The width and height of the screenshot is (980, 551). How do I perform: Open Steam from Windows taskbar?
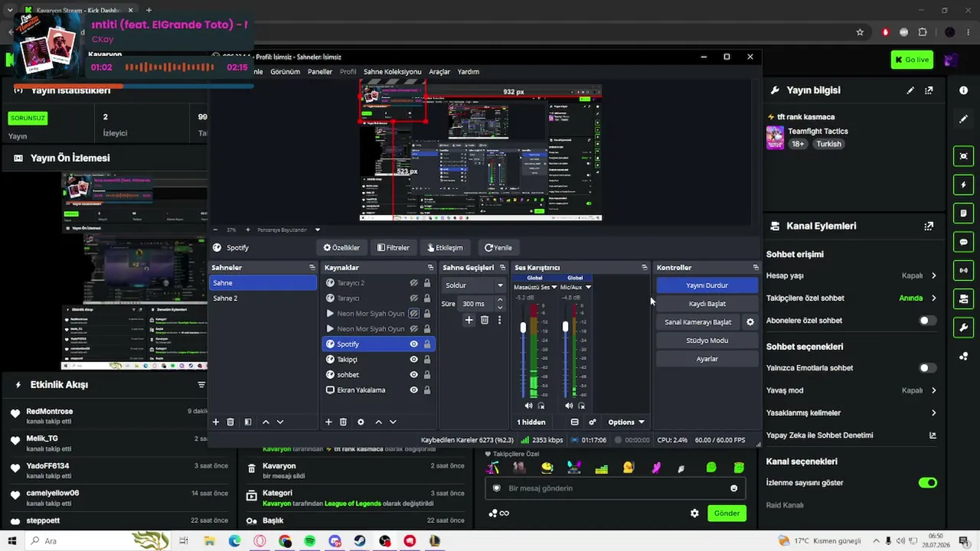click(360, 541)
